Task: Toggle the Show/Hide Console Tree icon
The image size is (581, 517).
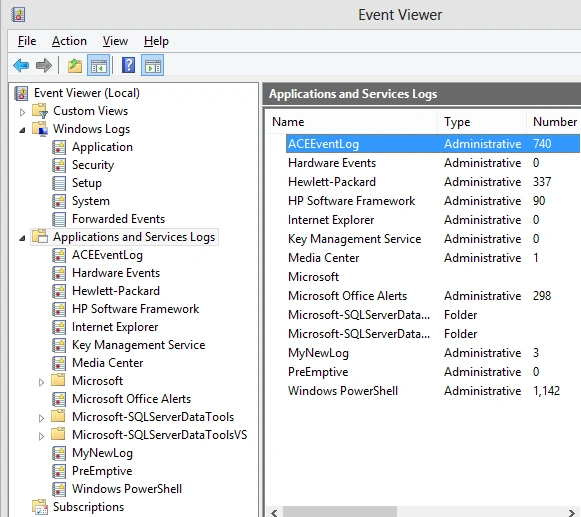Action: pyautogui.click(x=99, y=66)
